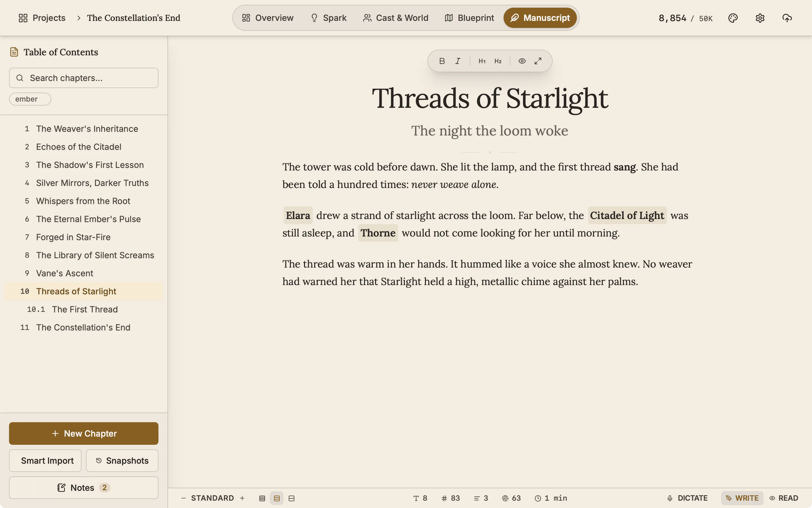The height and width of the screenshot is (508, 812).
Task: Open Snapshots history
Action: [x=122, y=461]
